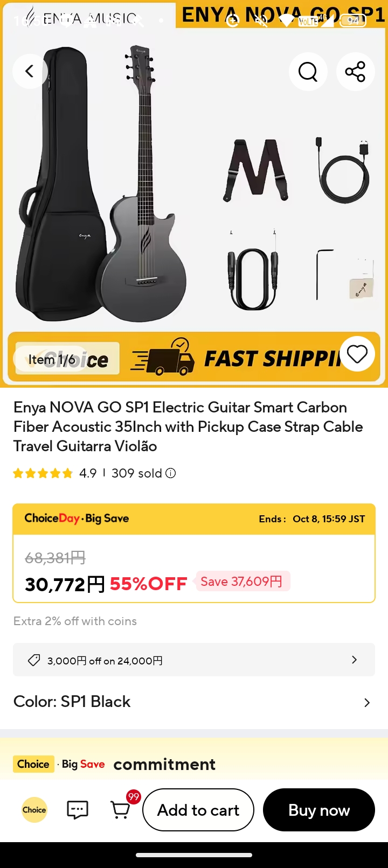Tap the round Choice icon at bottom
The image size is (388, 868).
coord(34,809)
